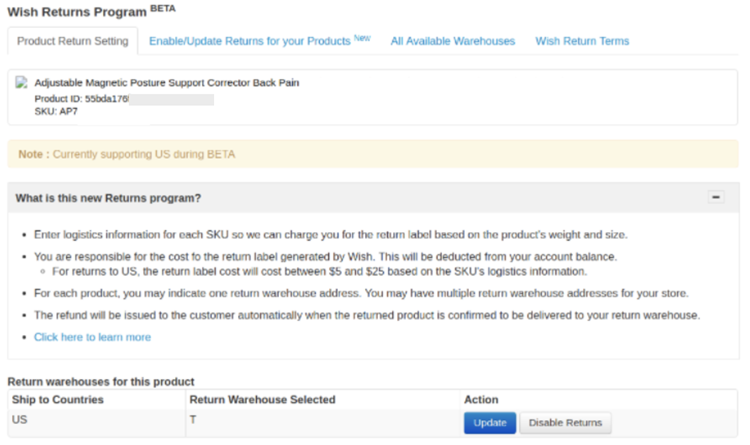Click the Action column header
750x445 pixels.
tap(481, 400)
